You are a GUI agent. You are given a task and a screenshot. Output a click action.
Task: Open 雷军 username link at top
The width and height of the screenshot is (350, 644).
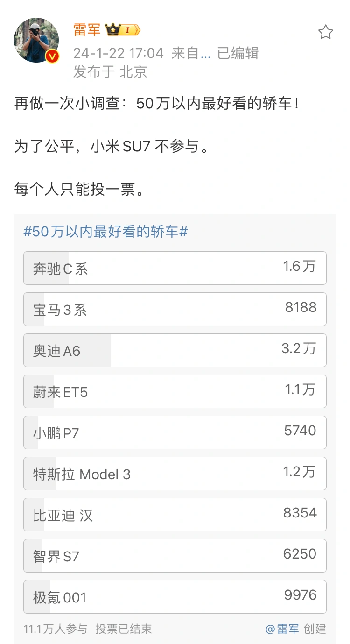pos(87,31)
